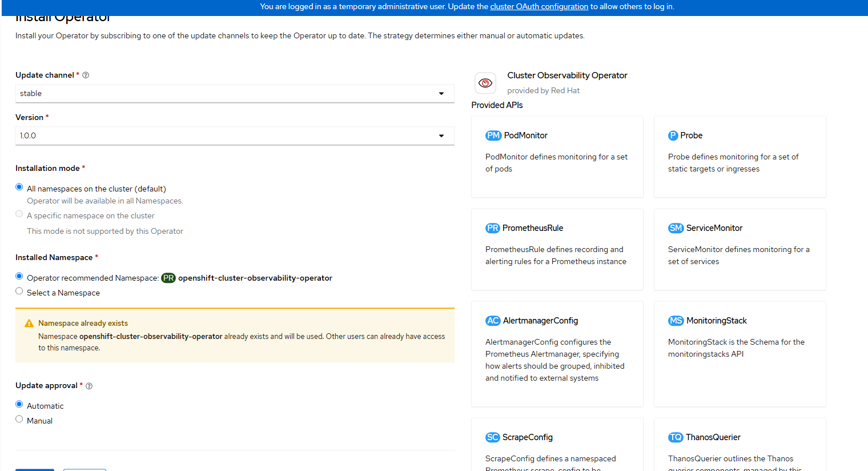Click 'Operator will be available in all Namespaces' text
Viewport: 868px width, 471px height.
point(105,201)
